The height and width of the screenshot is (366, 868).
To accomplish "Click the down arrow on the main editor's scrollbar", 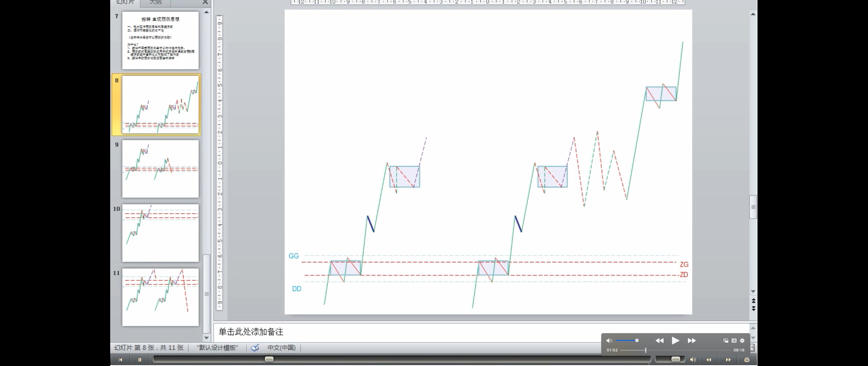I will (753, 291).
